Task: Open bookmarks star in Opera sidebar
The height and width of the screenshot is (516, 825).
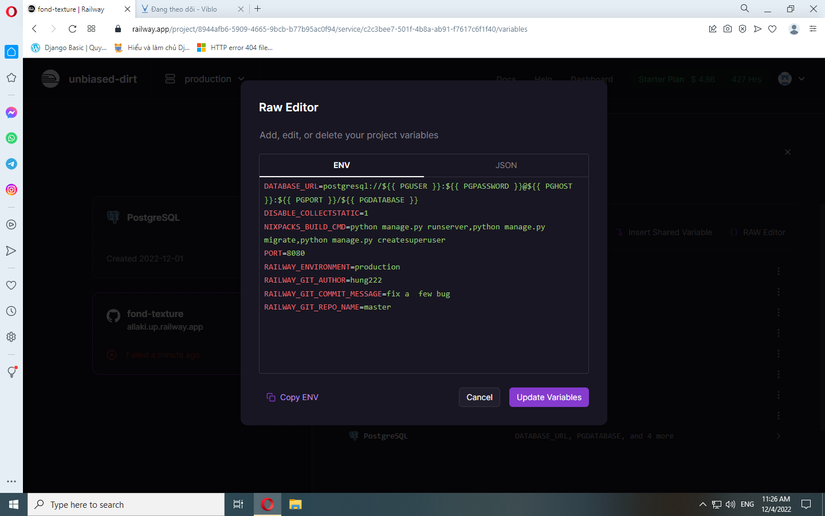Action: click(x=11, y=78)
